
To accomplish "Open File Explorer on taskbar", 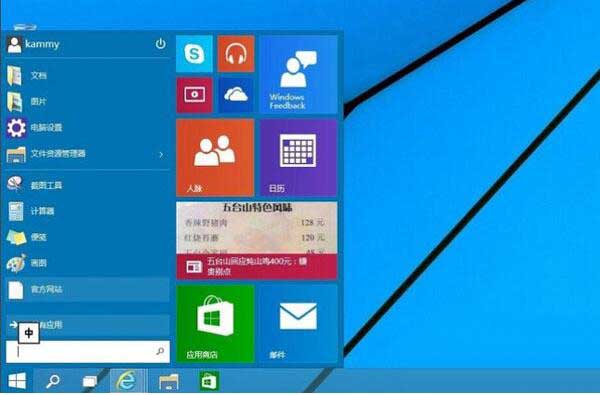I will (169, 382).
